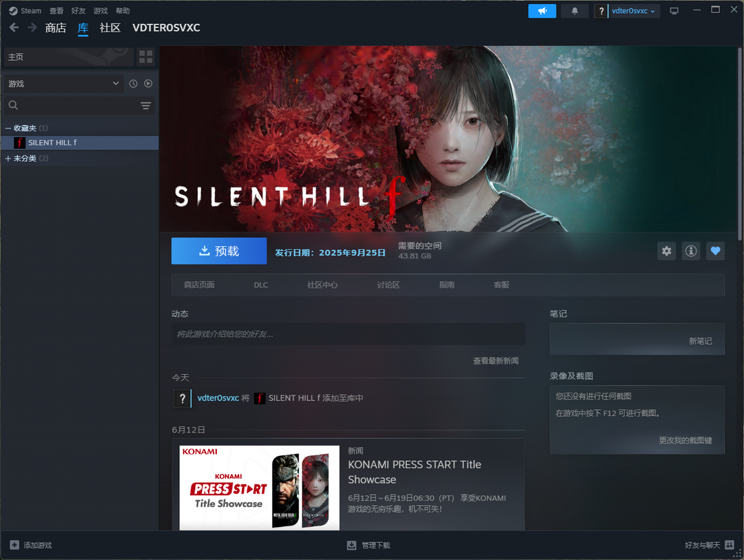Switch to collections grid view icon

pos(145,56)
